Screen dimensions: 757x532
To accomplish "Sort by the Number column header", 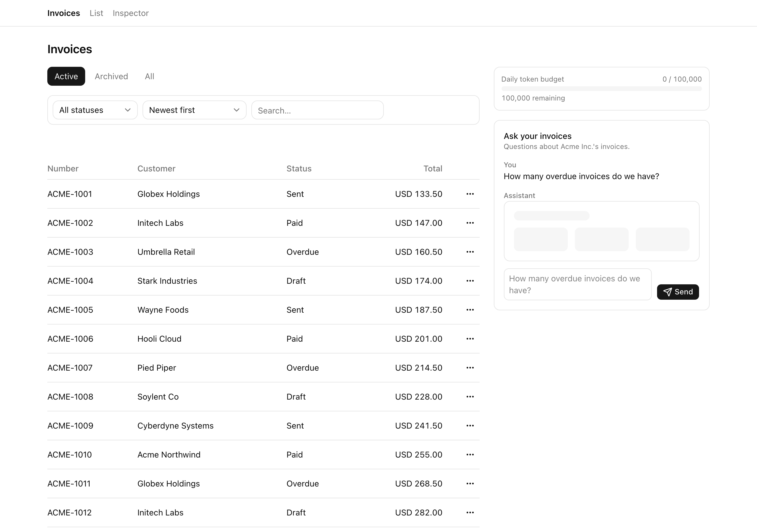I will [63, 169].
